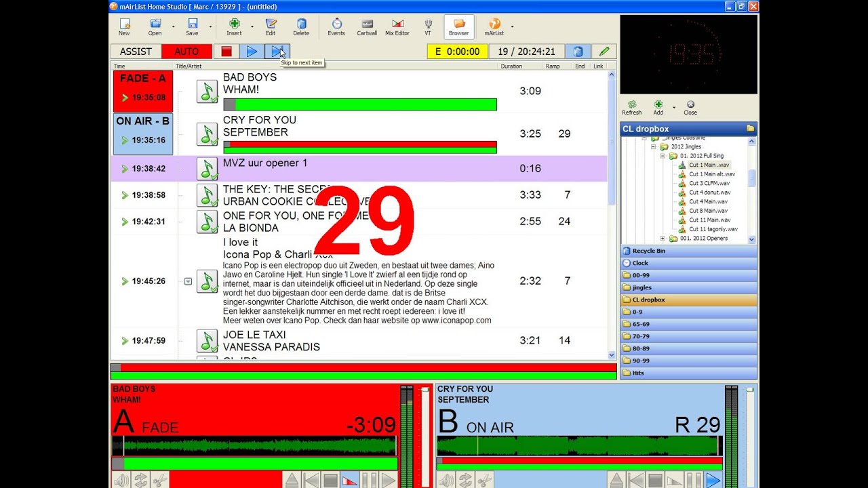868x488 pixels.
Task: Refresh the browser panel
Action: [x=632, y=108]
